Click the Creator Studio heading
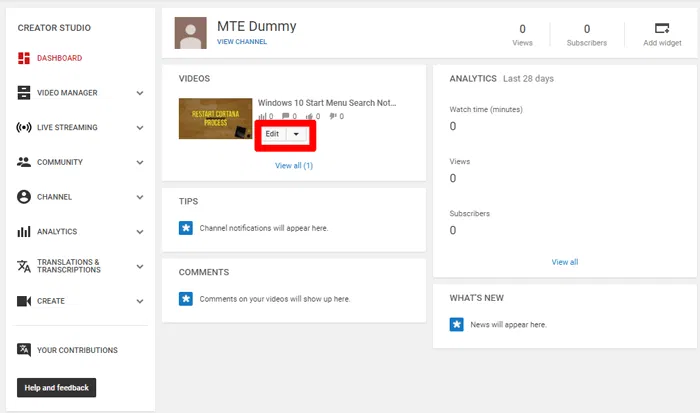The image size is (700, 413). pyautogui.click(x=54, y=28)
